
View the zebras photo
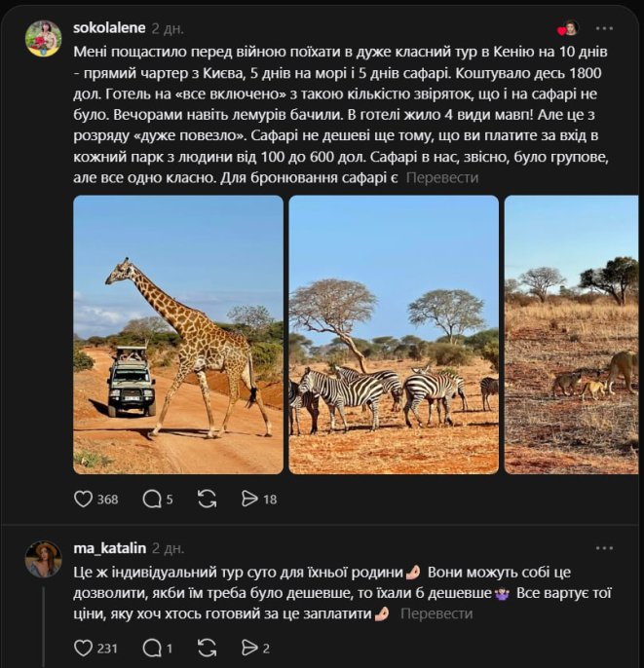(x=394, y=334)
